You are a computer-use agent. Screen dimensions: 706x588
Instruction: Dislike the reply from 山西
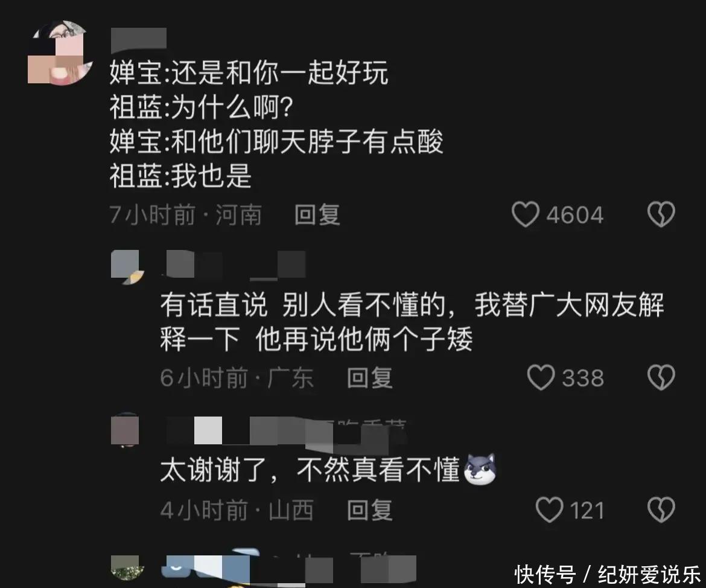point(661,510)
